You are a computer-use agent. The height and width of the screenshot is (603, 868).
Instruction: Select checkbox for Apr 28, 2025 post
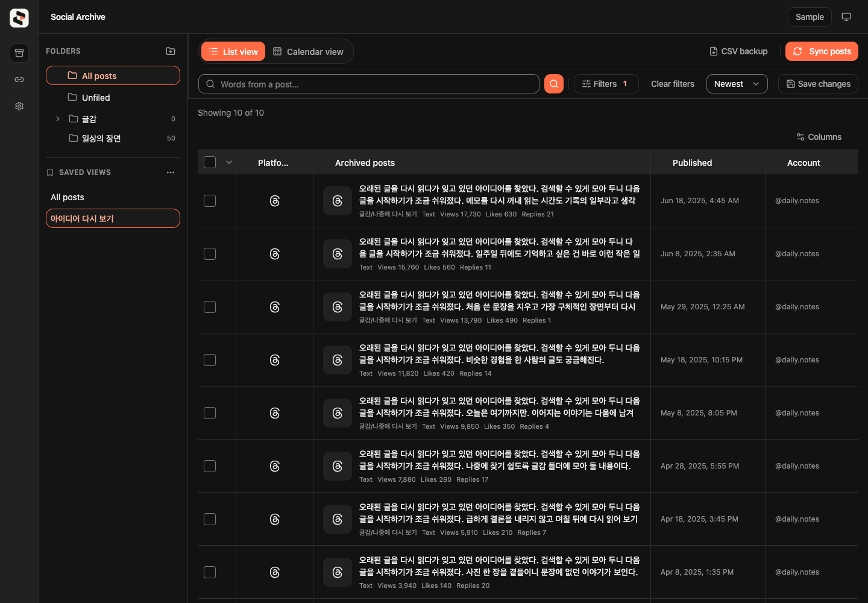click(x=210, y=466)
